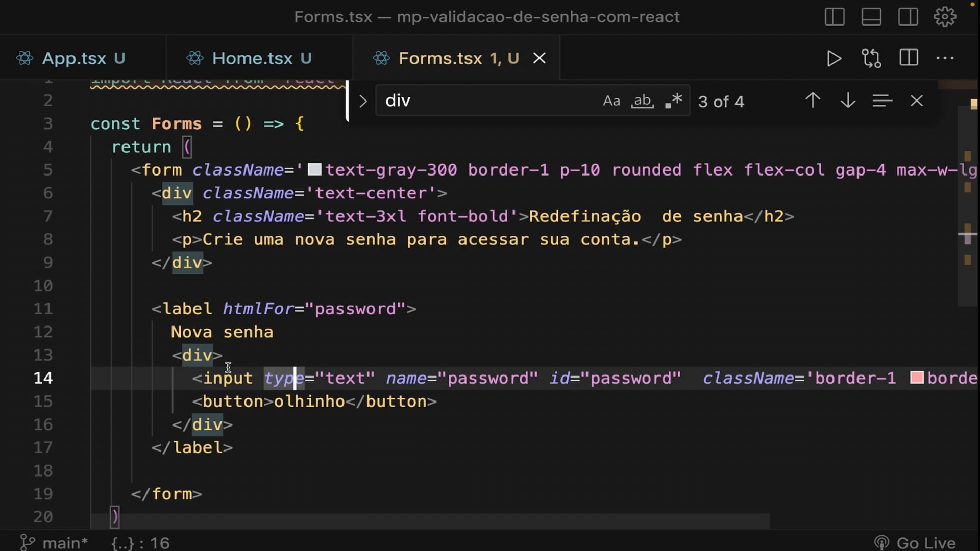The image size is (980, 551).
Task: Toggle secondary side bar layout icon
Action: click(908, 17)
